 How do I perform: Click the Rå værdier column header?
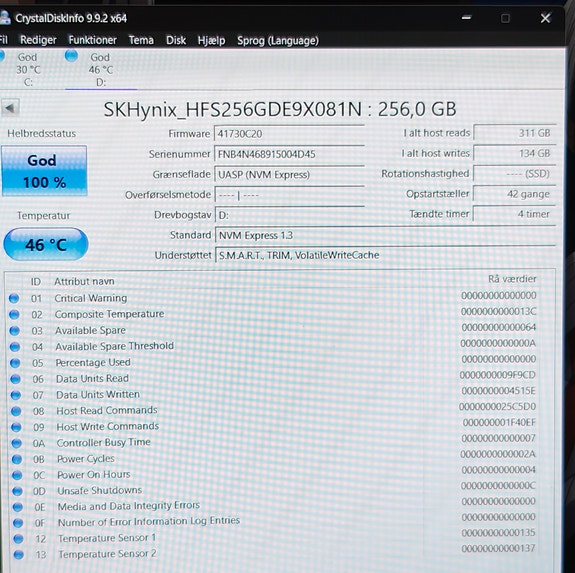tap(512, 279)
